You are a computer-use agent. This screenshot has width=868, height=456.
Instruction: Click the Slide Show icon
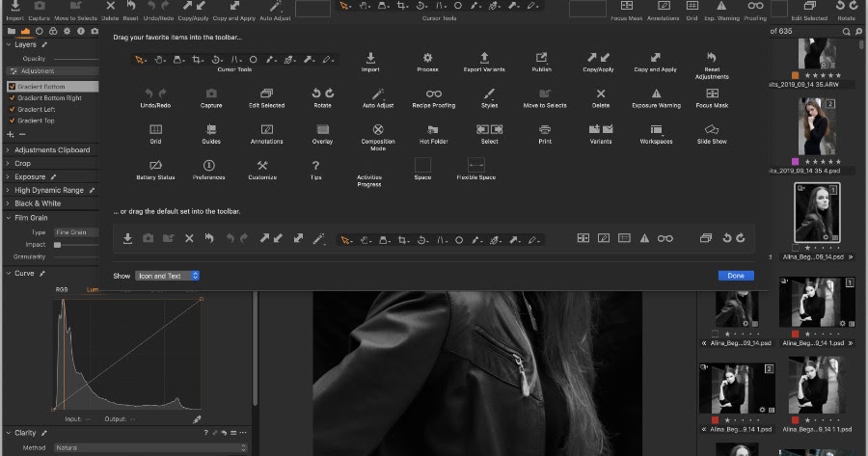tap(712, 129)
